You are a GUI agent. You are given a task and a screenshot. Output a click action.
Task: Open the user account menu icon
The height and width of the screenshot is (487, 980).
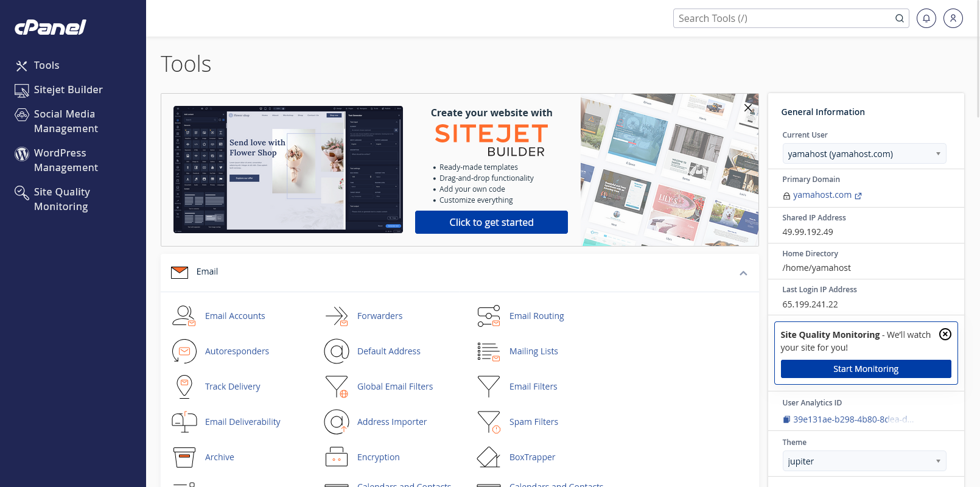[953, 18]
